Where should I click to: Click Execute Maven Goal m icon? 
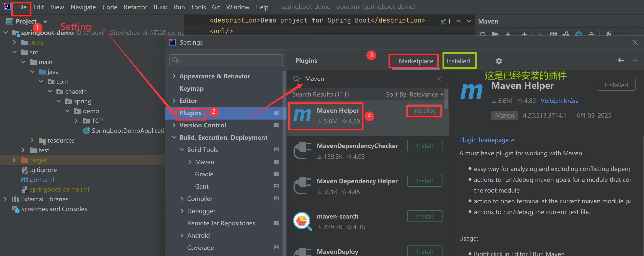pos(553,34)
